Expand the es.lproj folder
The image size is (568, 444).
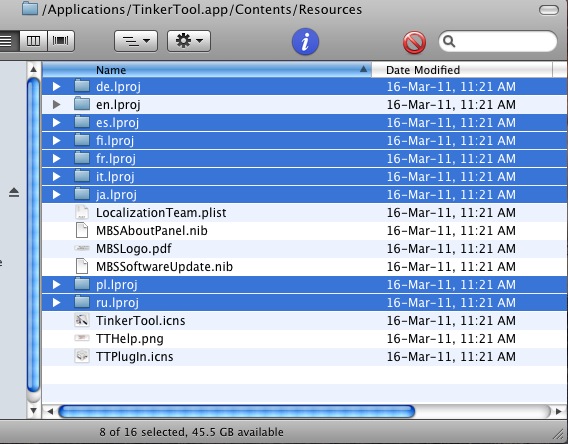point(56,122)
